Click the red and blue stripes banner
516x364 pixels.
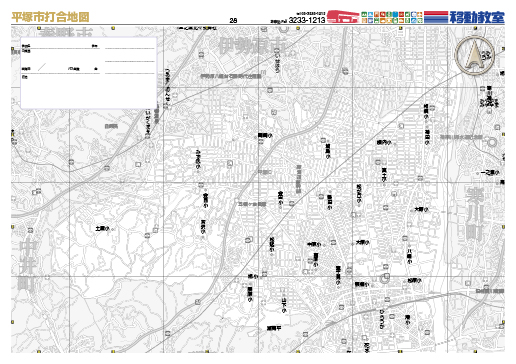(436, 17)
